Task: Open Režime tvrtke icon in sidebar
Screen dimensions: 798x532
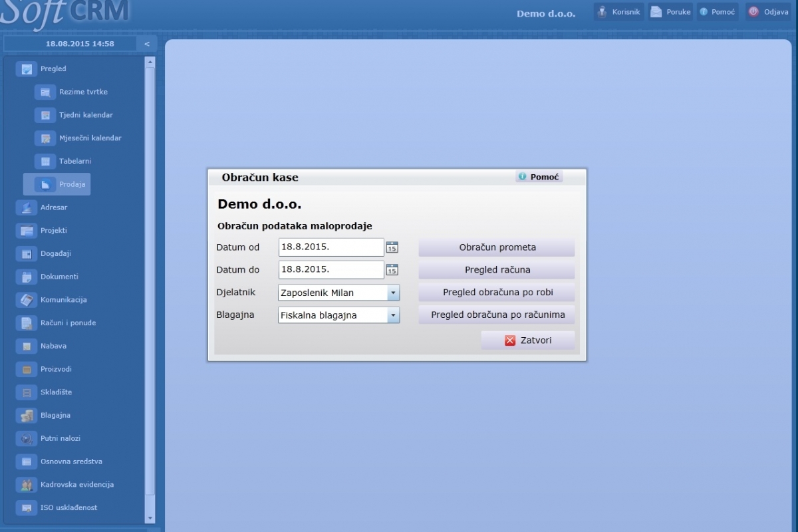Action: [45, 92]
